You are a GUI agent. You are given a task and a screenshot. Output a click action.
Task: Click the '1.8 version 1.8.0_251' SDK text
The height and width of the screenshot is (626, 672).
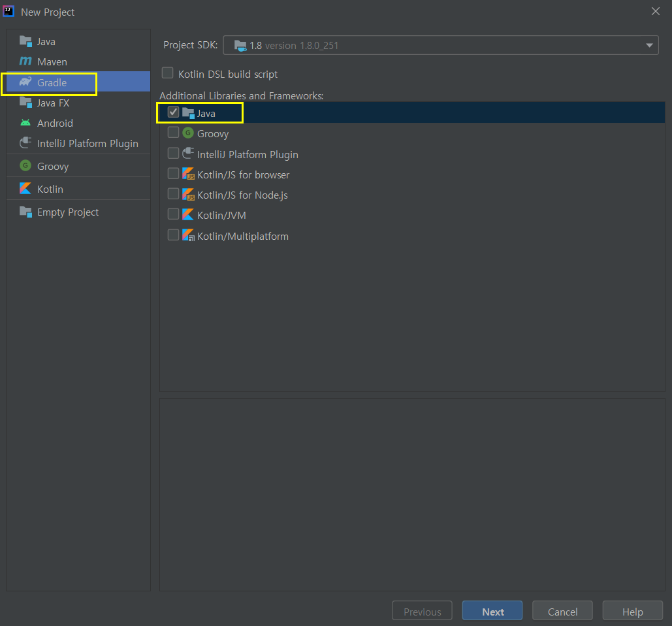[294, 46]
